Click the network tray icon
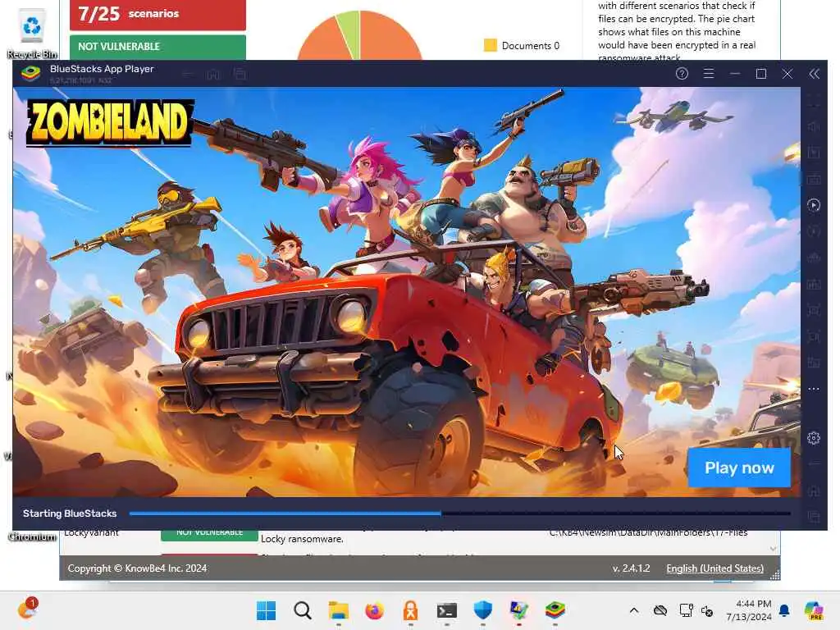Viewport: 840px width, 630px height. pyautogui.click(x=686, y=610)
